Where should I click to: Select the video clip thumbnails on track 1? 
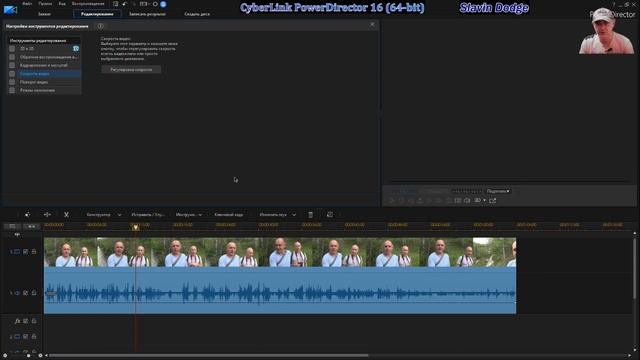pos(280,252)
